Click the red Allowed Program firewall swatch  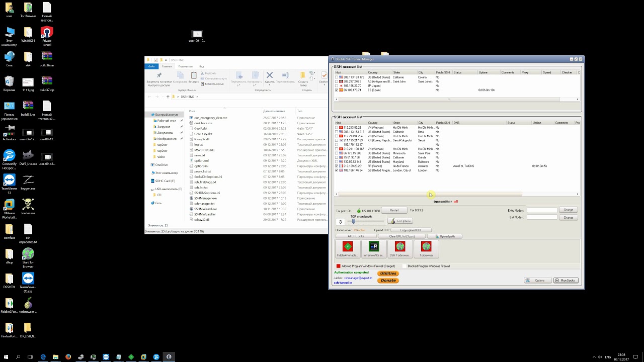339,266
